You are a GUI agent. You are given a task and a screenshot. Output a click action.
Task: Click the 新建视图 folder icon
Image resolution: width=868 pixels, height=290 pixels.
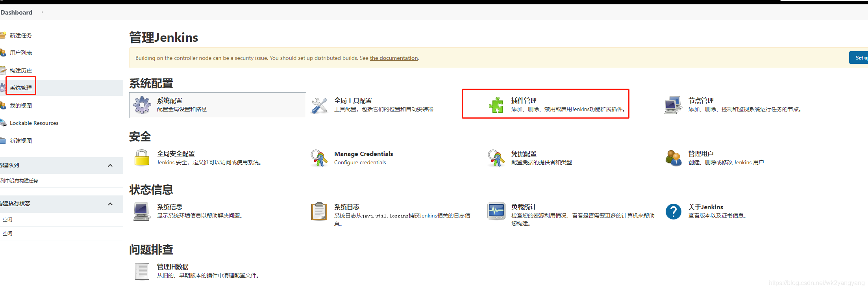(x=3, y=141)
